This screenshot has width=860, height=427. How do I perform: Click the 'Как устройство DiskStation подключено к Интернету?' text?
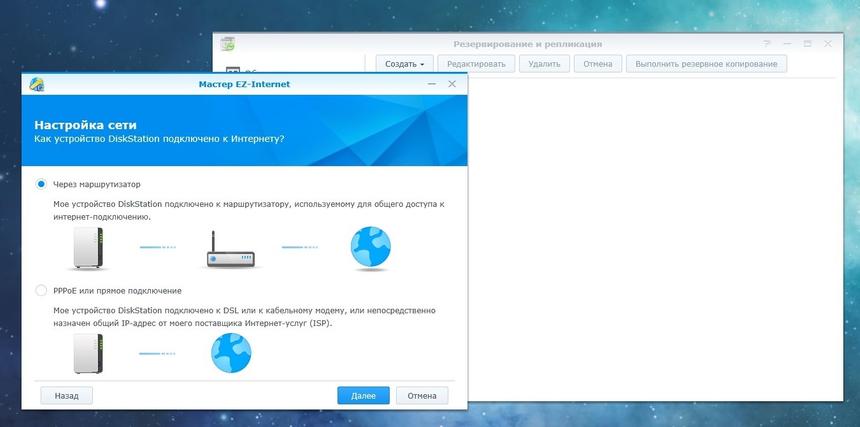pyautogui.click(x=159, y=139)
